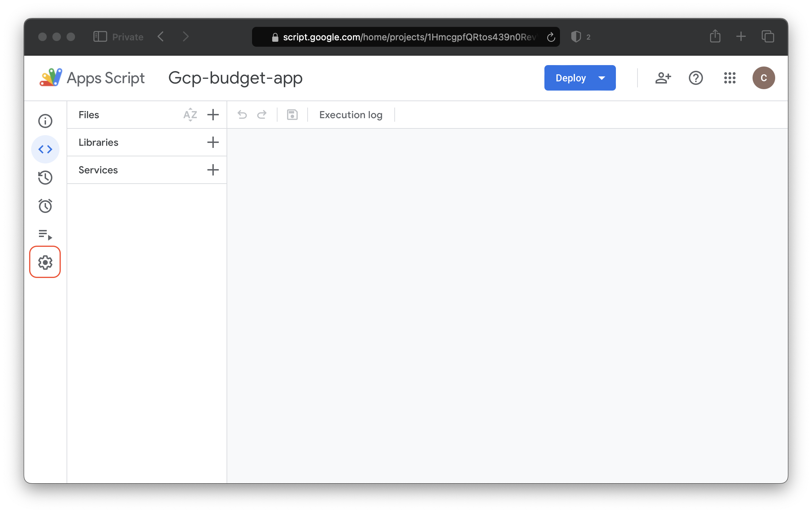
Task: Open the Overview info icon in sidebar
Action: pyautogui.click(x=45, y=121)
